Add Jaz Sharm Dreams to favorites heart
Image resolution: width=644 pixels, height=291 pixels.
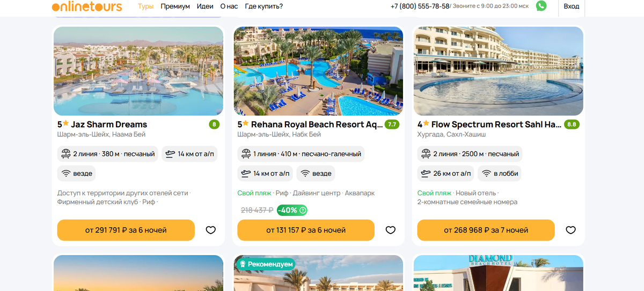tap(211, 230)
